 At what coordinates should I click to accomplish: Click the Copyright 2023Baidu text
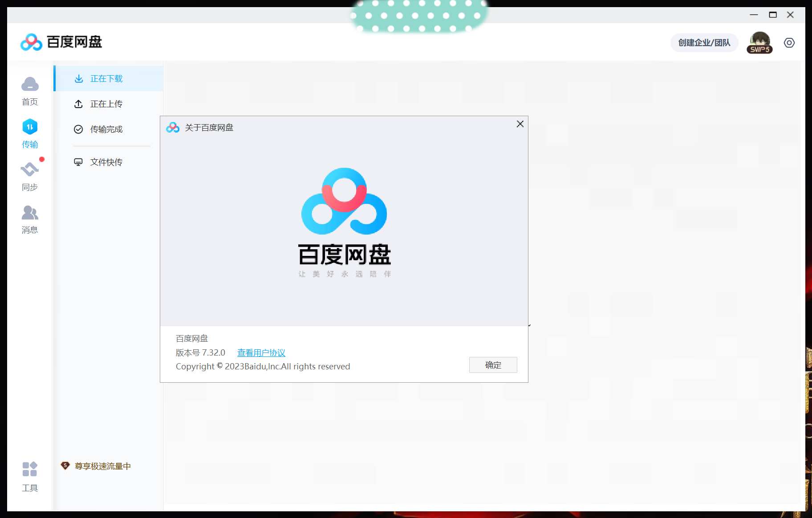pos(263,367)
